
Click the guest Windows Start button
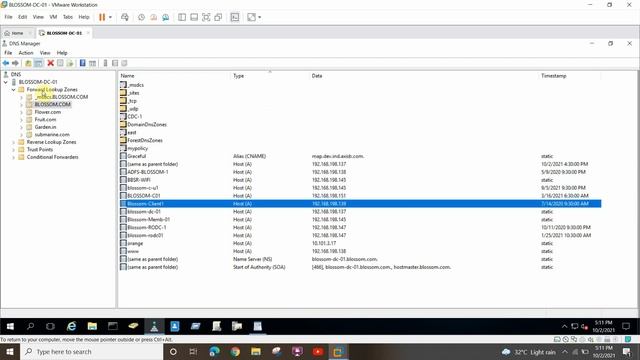[10, 326]
